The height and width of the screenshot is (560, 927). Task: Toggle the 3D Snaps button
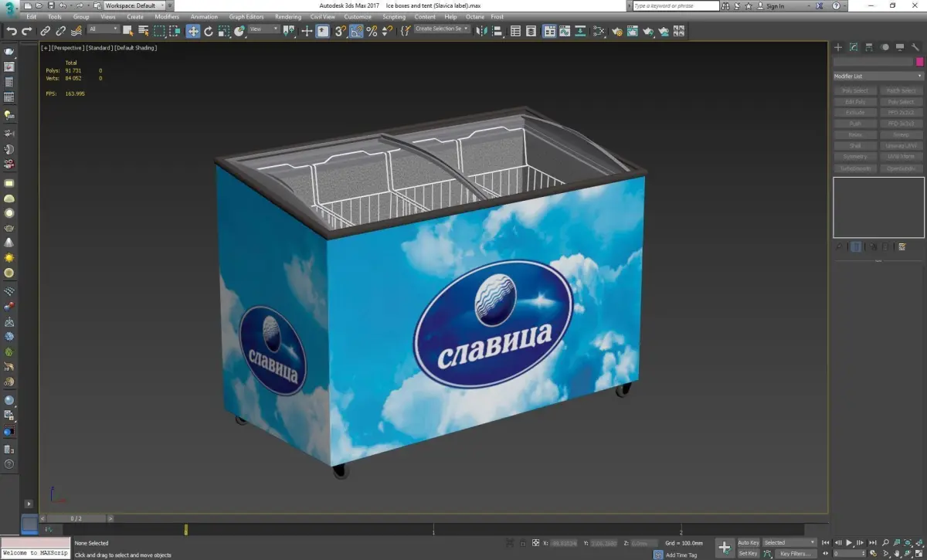(340, 32)
